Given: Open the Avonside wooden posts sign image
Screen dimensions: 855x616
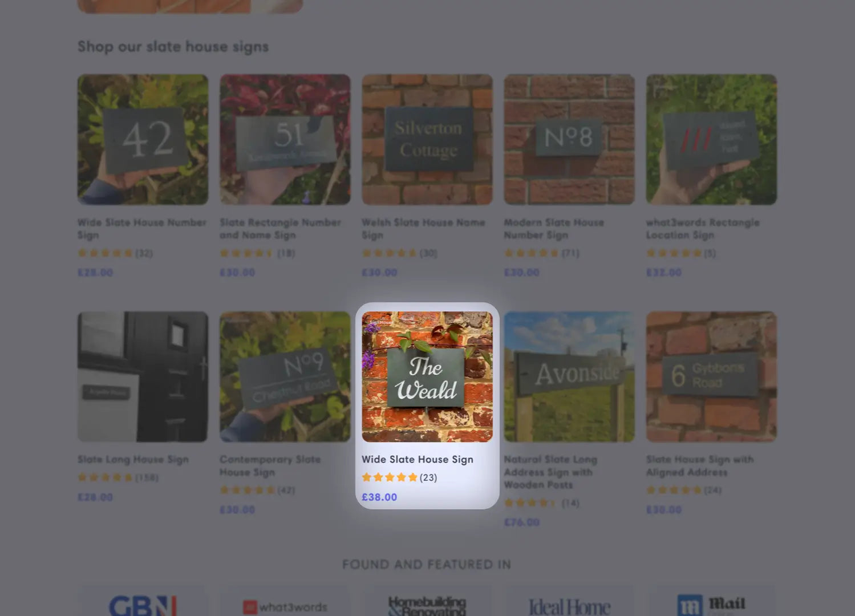Looking at the screenshot, I should 569,376.
